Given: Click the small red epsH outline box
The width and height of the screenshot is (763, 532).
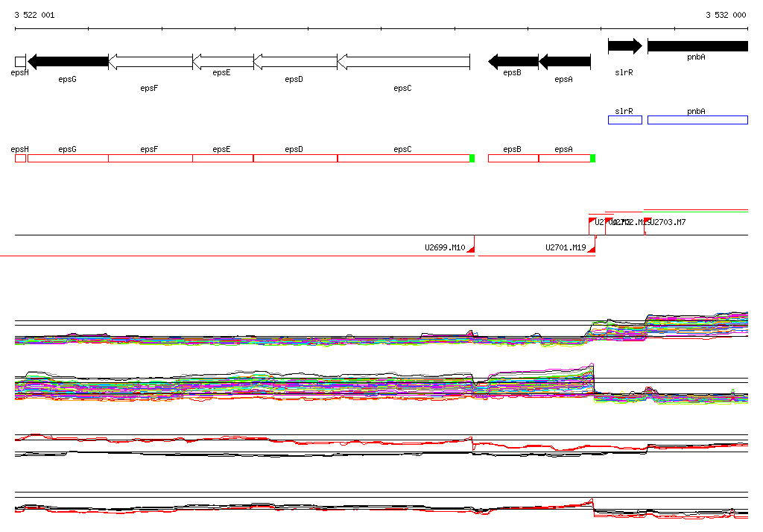Looking at the screenshot, I should click(x=20, y=158).
